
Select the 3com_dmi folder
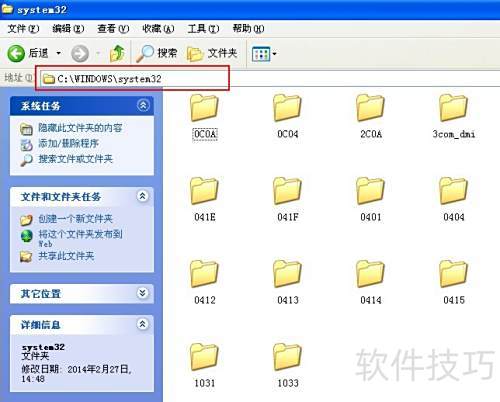click(x=454, y=116)
